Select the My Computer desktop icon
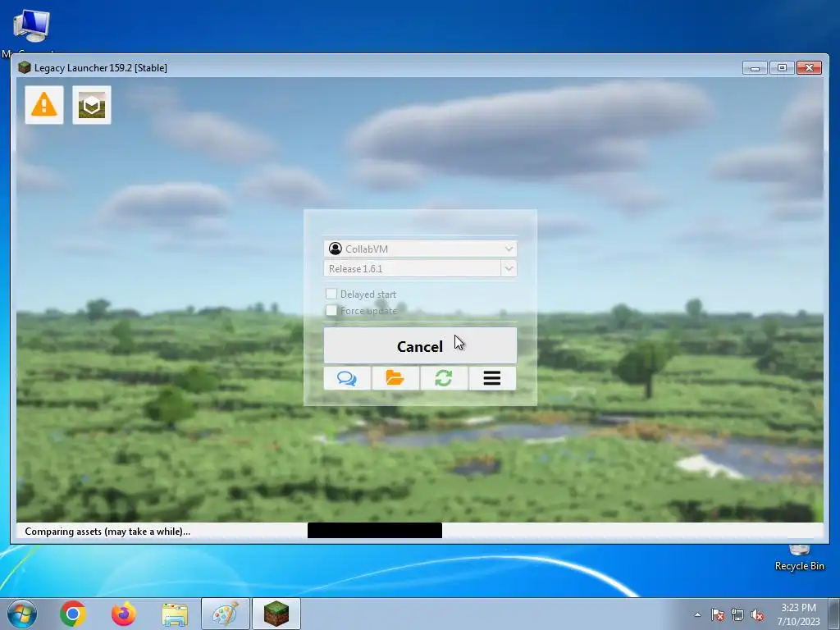The image size is (840, 630). pyautogui.click(x=31, y=32)
